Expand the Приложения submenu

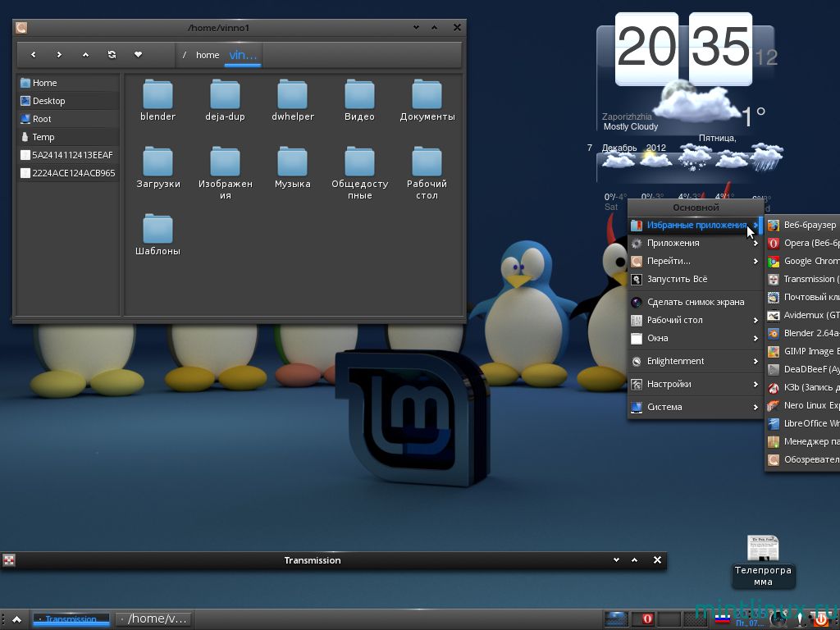pyautogui.click(x=696, y=243)
